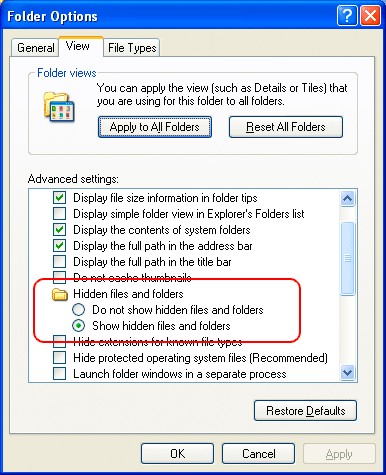386x475 pixels.
Task: Click Apply to All Folders button
Action: click(155, 127)
